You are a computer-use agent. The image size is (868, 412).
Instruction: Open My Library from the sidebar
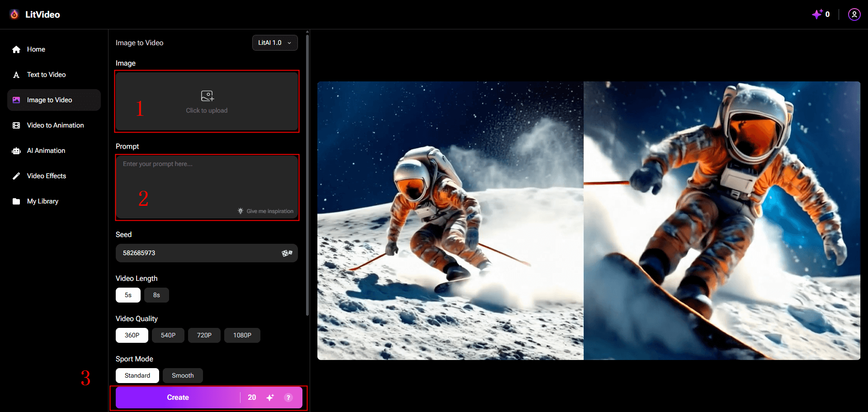pos(42,201)
